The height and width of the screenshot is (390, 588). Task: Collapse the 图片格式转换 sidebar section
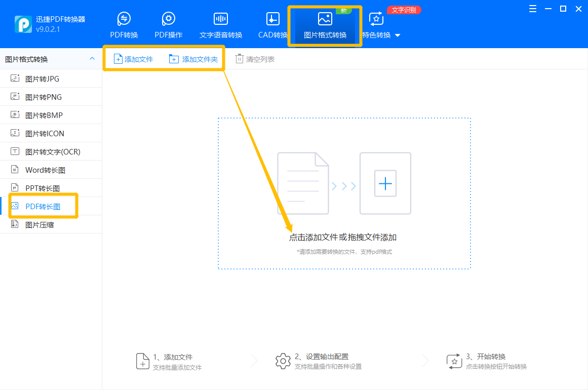(92, 59)
